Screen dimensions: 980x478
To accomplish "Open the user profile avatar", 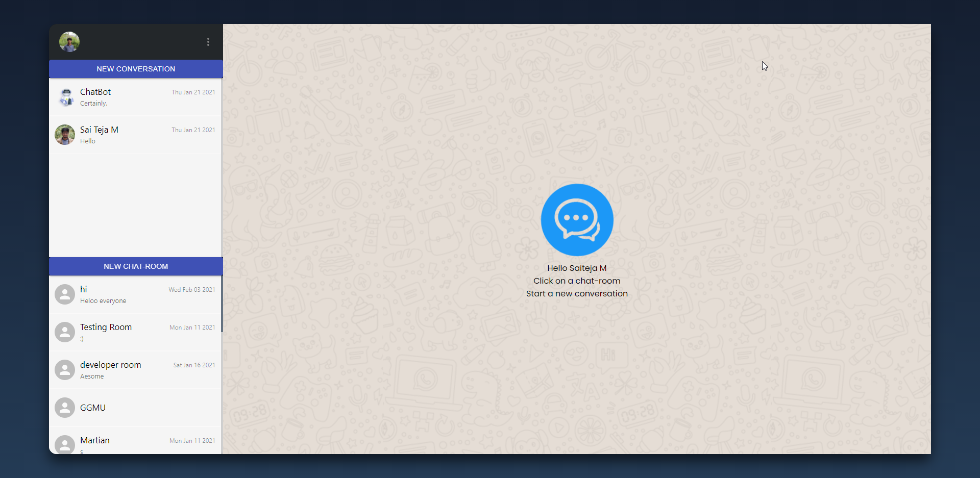I will (69, 42).
